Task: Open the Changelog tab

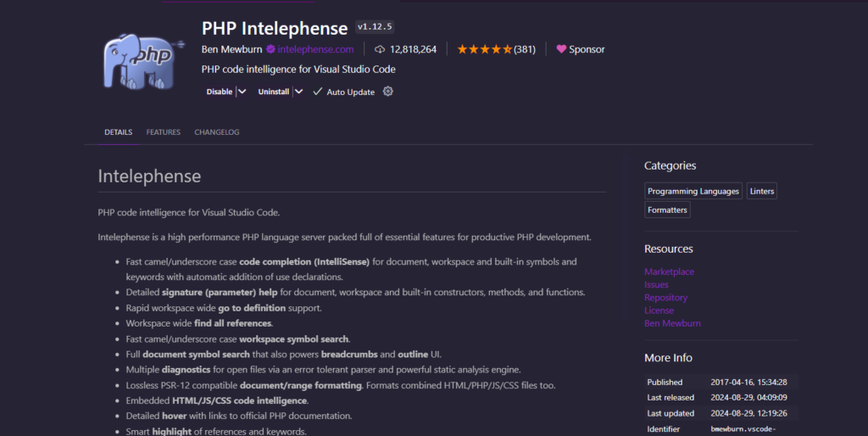Action: pyautogui.click(x=217, y=132)
